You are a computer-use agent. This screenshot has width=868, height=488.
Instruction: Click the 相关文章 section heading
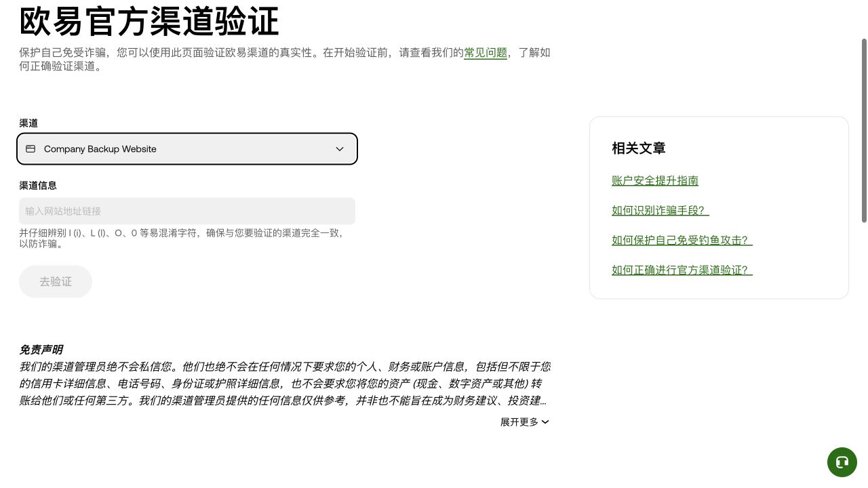(639, 148)
